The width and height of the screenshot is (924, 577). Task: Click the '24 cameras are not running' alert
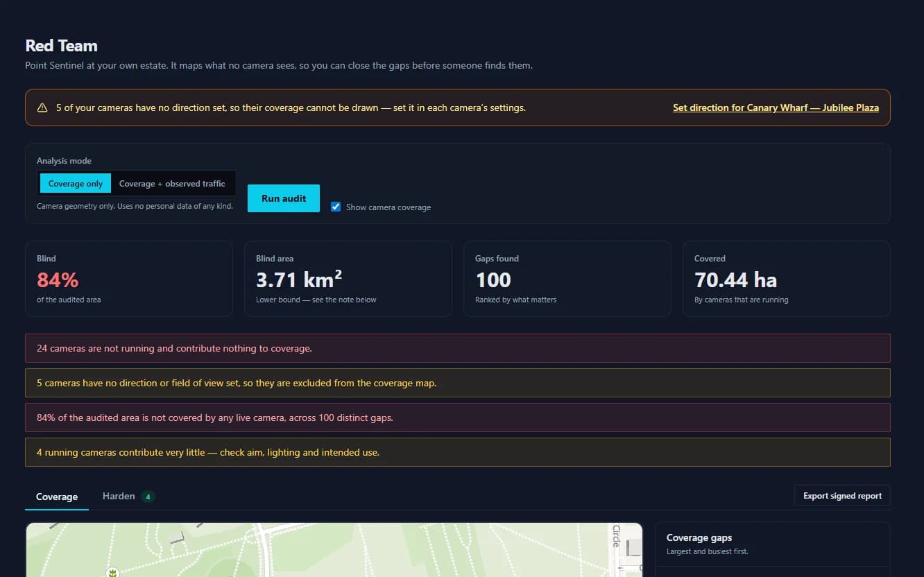[x=458, y=348]
